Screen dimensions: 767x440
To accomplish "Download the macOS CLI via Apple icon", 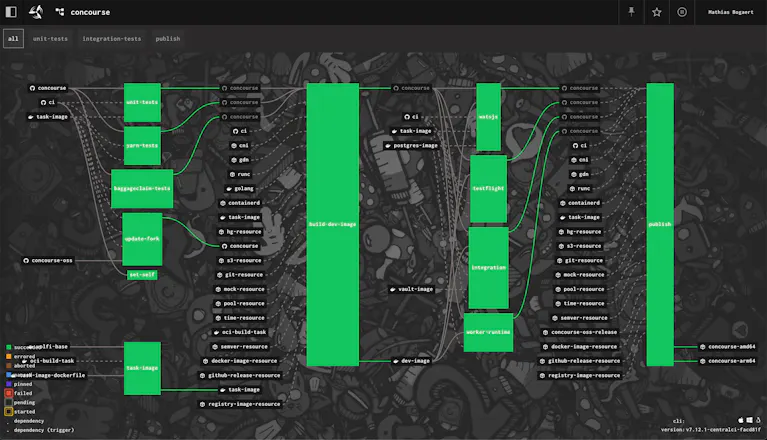I will click(741, 420).
